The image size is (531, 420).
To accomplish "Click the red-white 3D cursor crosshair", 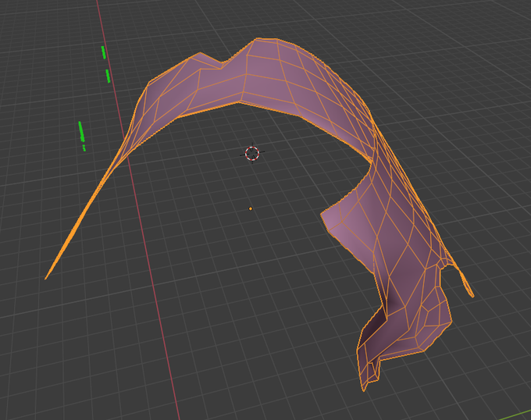I will 252,153.
